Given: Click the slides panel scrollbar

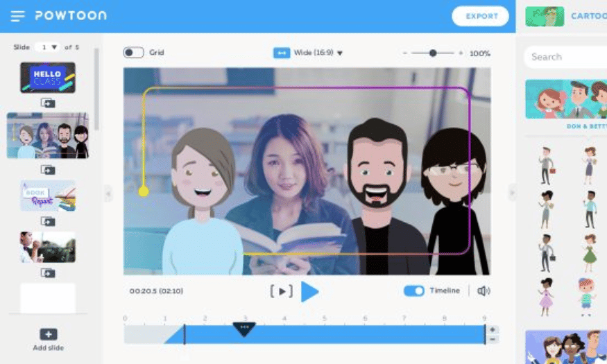Looking at the screenshot, I should tap(96, 89).
